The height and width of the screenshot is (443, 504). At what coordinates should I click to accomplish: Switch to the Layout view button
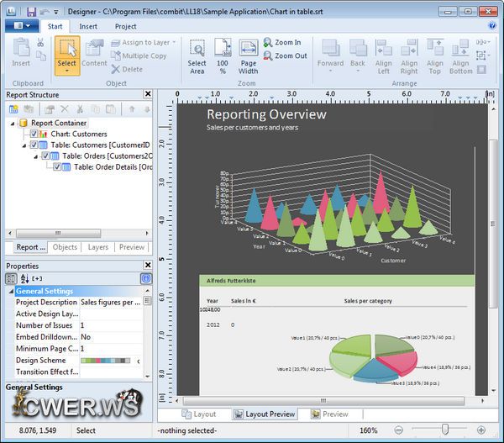[x=199, y=414]
